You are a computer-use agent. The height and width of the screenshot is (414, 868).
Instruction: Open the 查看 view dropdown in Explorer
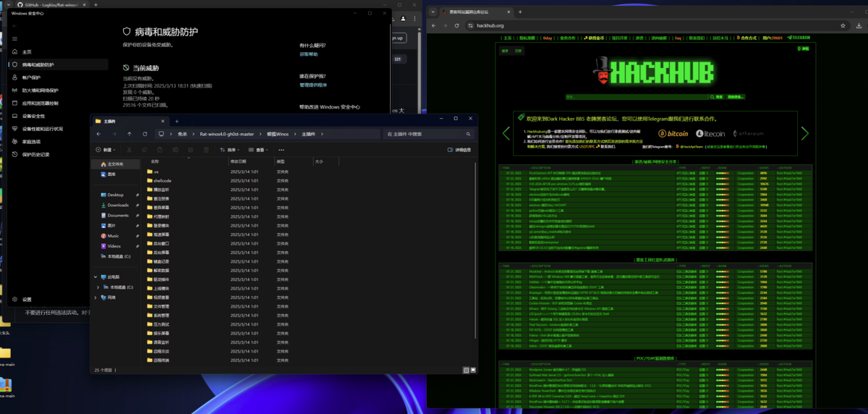(x=258, y=150)
